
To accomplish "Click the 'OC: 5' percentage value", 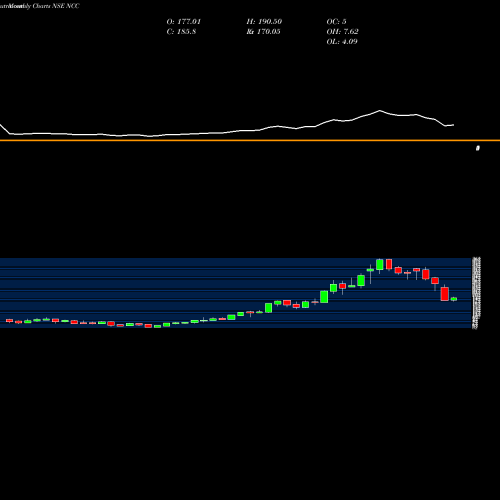I will 336,22.
